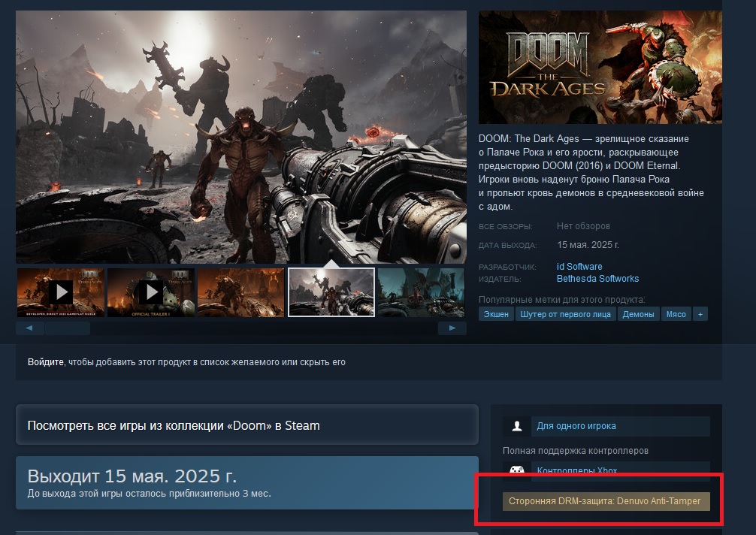Expand tags with the plus button
Viewport: 756px width, 535px height.
[700, 314]
